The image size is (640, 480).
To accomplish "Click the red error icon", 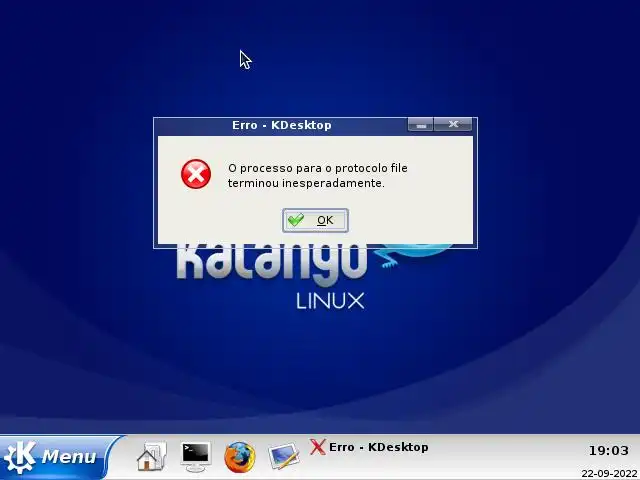I will coord(196,174).
